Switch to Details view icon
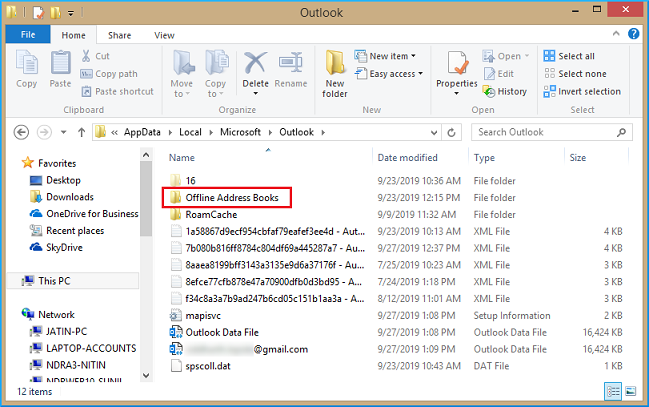649x407 pixels. click(x=613, y=391)
